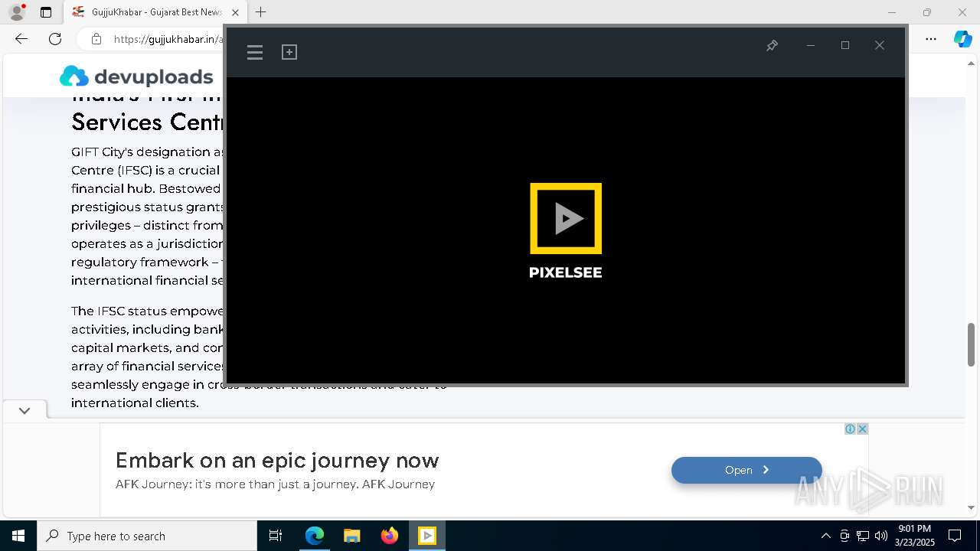980x551 pixels.
Task: Open the PixelSee hamburger menu
Action: [255, 52]
